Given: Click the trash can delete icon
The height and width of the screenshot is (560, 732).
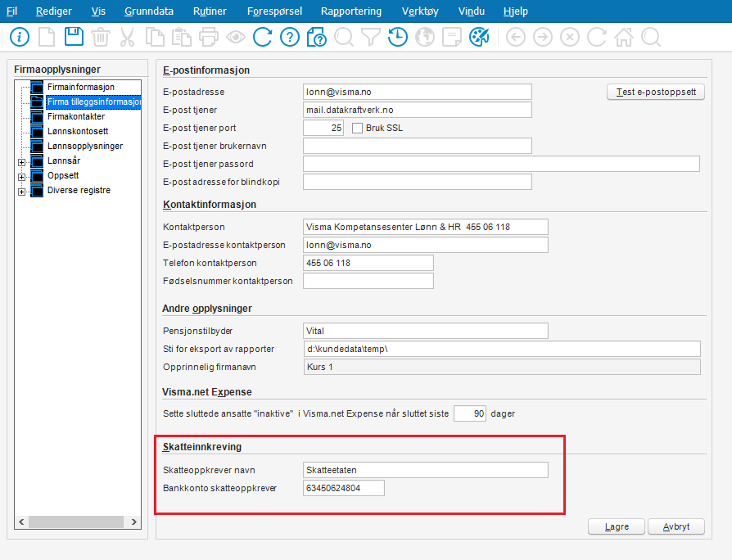Looking at the screenshot, I should pos(101,37).
